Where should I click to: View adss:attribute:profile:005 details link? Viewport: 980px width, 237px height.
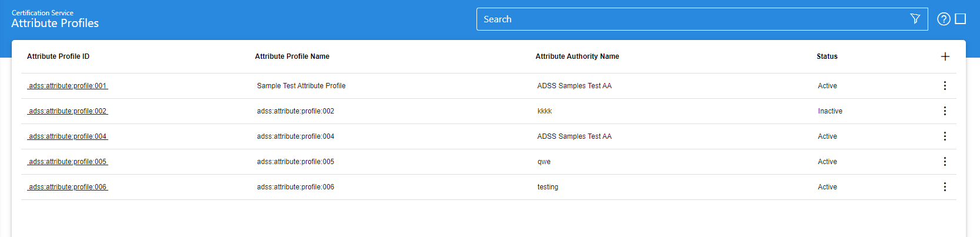68,162
